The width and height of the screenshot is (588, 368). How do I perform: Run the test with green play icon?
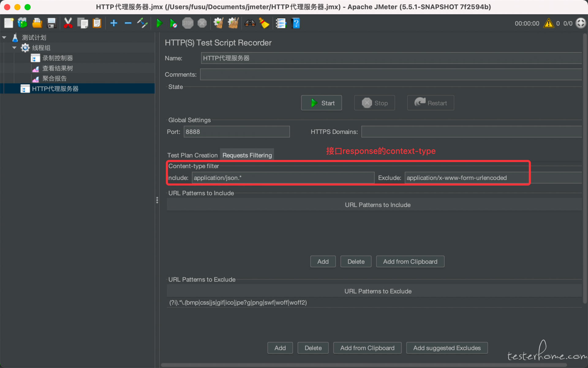point(159,23)
